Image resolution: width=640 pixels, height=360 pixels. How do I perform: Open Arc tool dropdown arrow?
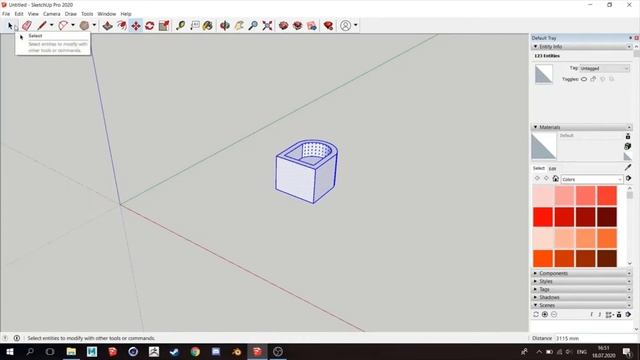(x=73, y=25)
